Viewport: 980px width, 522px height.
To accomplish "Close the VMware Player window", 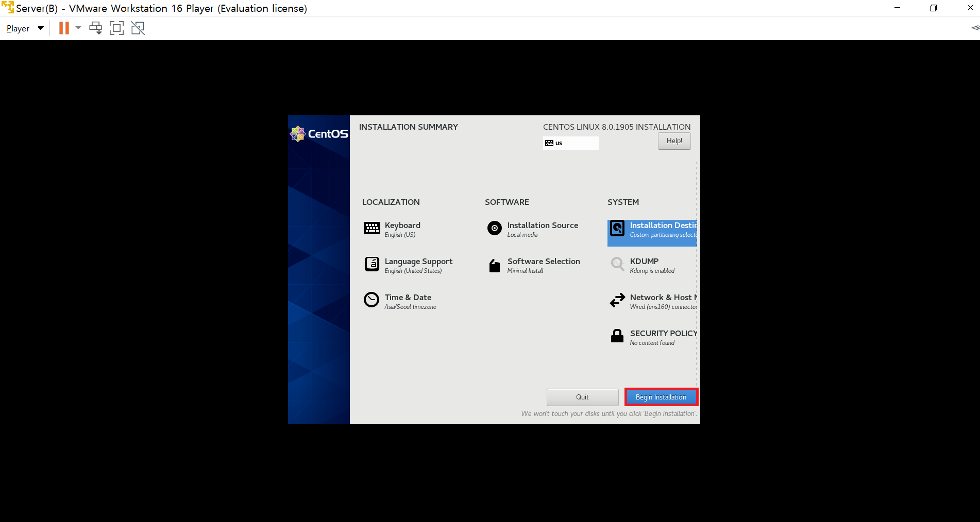I will [x=970, y=8].
